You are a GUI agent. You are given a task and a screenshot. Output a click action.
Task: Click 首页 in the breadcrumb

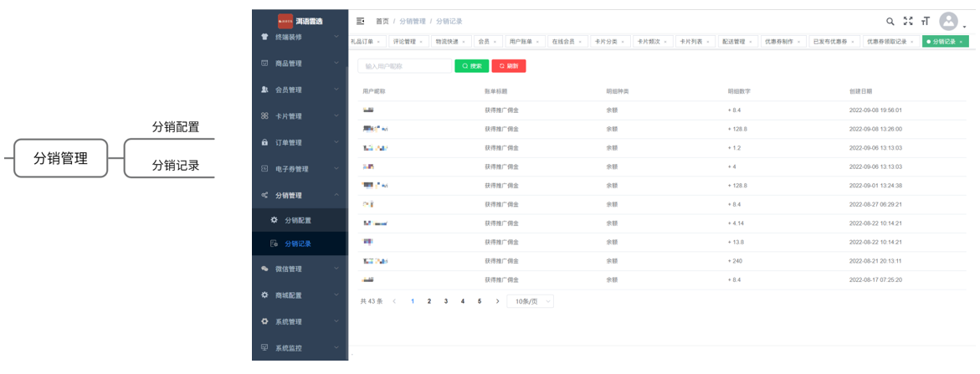tap(382, 21)
